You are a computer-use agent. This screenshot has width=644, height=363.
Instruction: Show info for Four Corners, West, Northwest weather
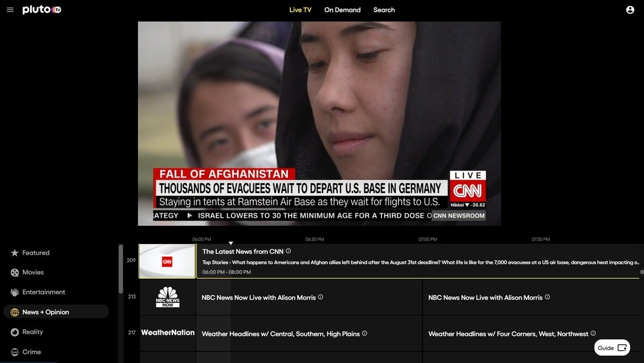(x=593, y=333)
